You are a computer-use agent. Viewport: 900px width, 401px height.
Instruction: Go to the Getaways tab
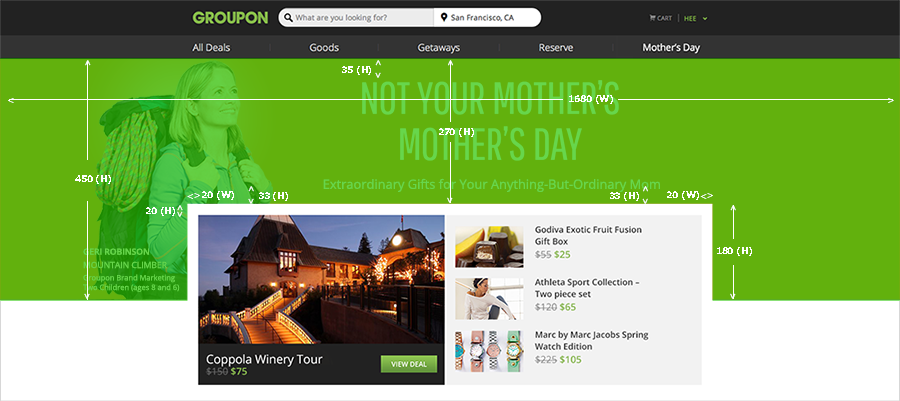(x=439, y=48)
